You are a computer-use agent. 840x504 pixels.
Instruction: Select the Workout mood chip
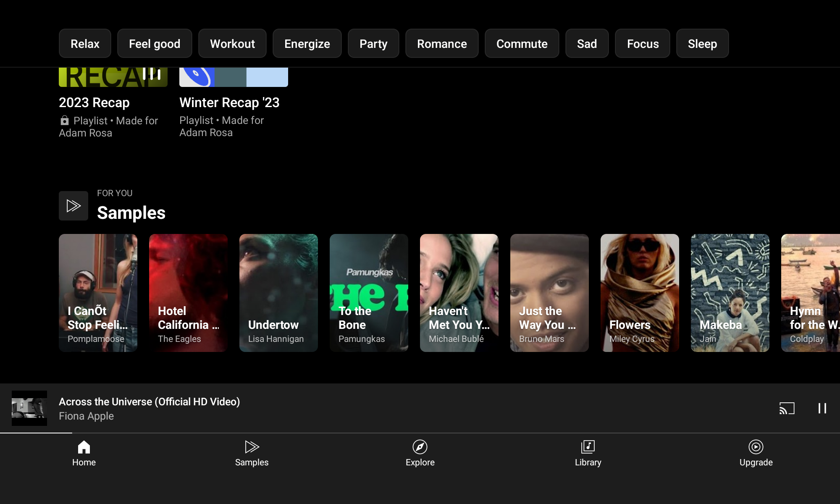coord(232,44)
